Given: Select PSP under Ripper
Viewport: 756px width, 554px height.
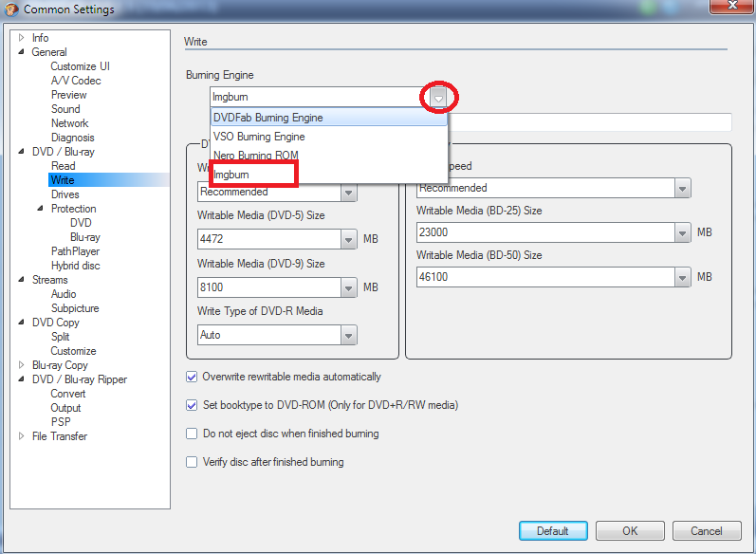Looking at the screenshot, I should (61, 422).
